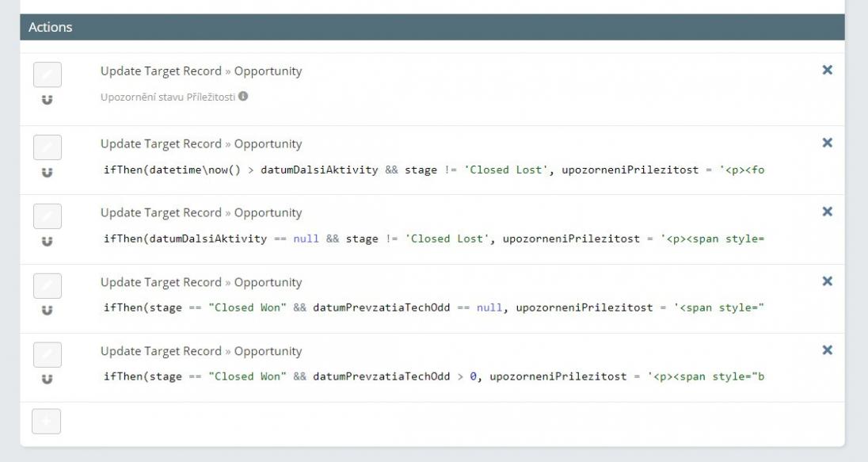
Task: Click magnet handle of datumPrevzatiaTechOdd > 0 action
Action: coord(47,380)
